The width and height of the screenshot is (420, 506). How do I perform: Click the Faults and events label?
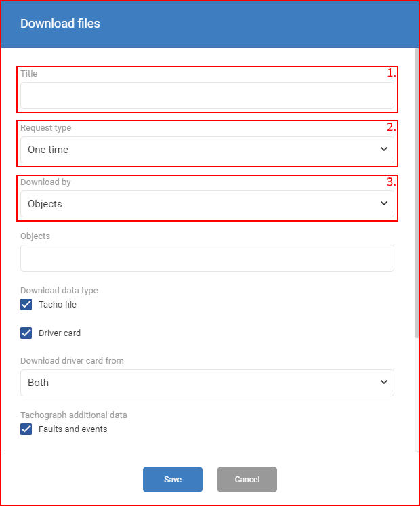72,429
